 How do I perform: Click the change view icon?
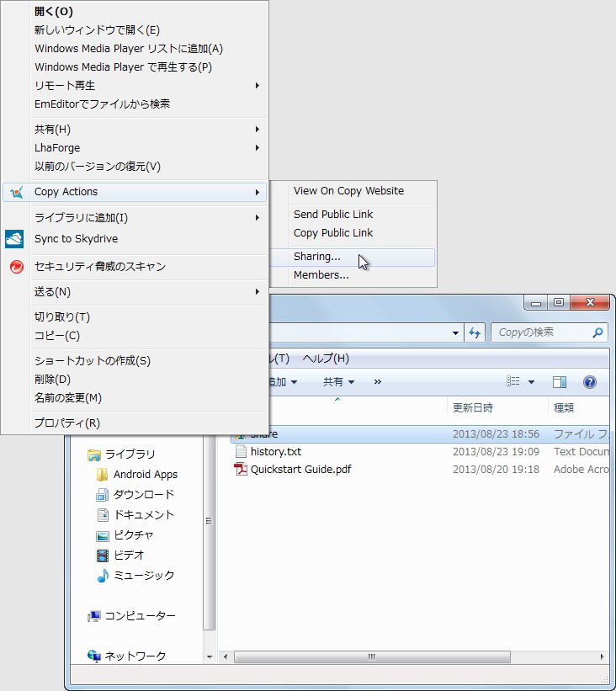[x=512, y=381]
